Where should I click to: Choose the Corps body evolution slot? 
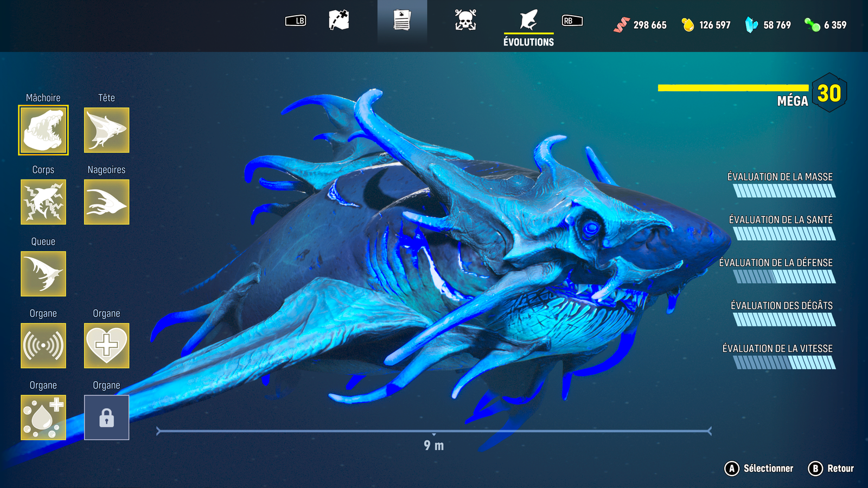pyautogui.click(x=43, y=202)
